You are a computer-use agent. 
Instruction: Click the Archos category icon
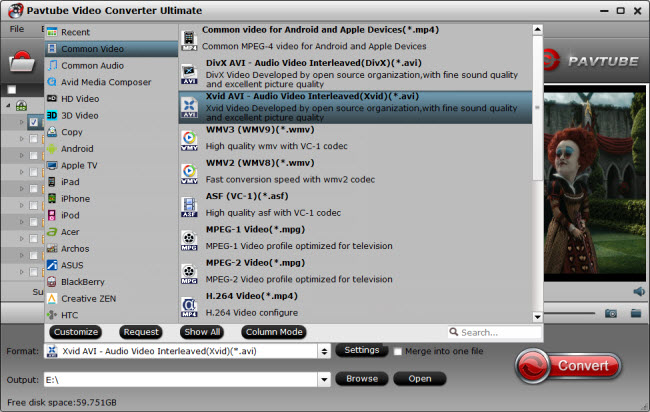(x=52, y=248)
